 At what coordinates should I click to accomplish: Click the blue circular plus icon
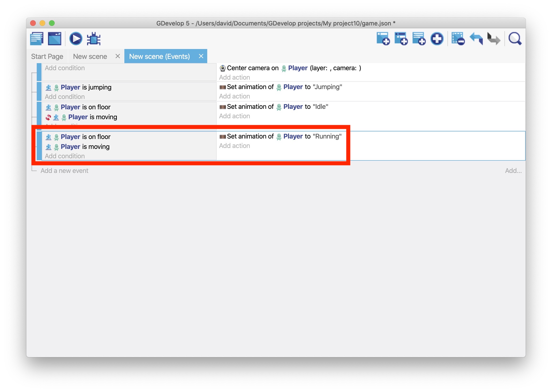[437, 39]
